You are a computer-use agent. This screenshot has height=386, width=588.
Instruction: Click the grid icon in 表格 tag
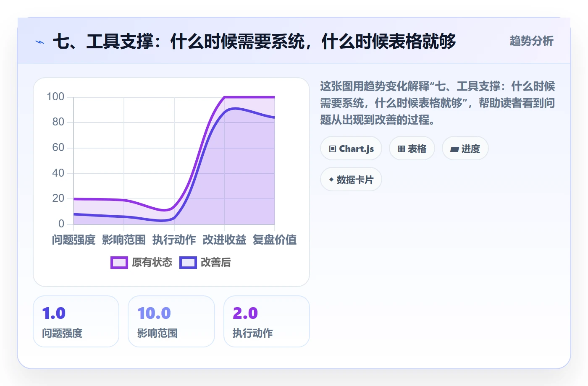[402, 149]
